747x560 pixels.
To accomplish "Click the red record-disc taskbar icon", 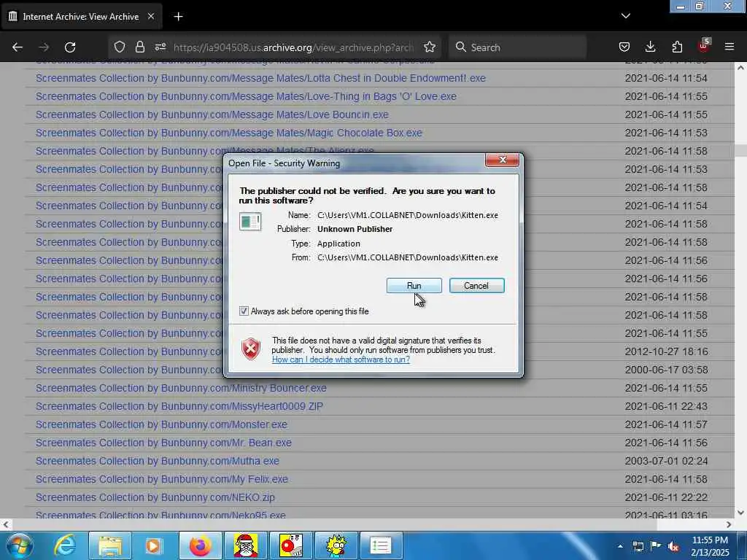I will pos(290,545).
